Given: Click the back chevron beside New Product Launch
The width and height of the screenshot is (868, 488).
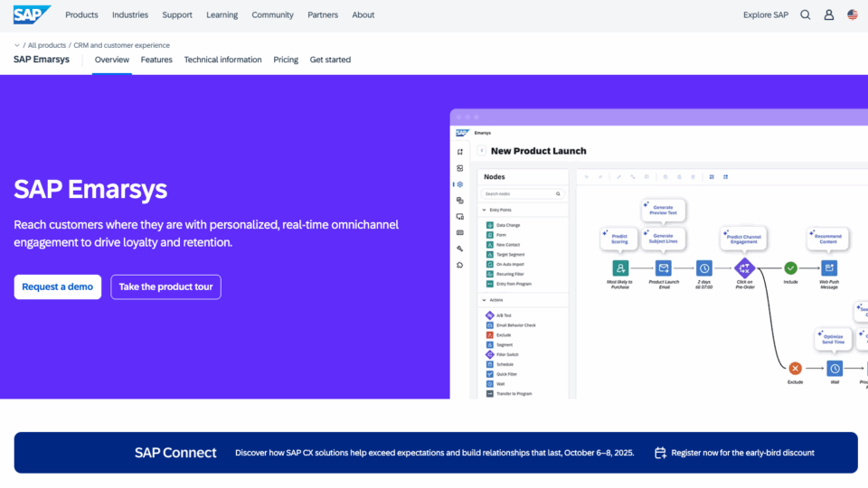Looking at the screenshot, I should pos(482,151).
